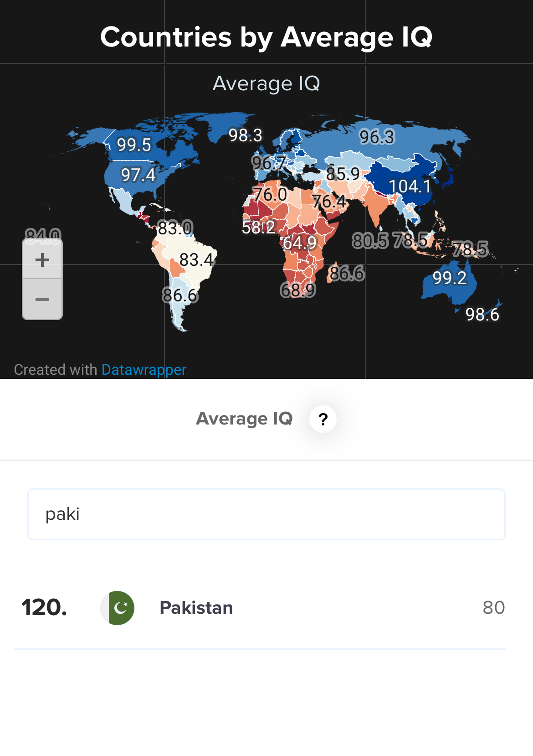Select Greenland labeled 98.3 on the map
Image resolution: width=533 pixels, height=756 pixels.
(245, 135)
